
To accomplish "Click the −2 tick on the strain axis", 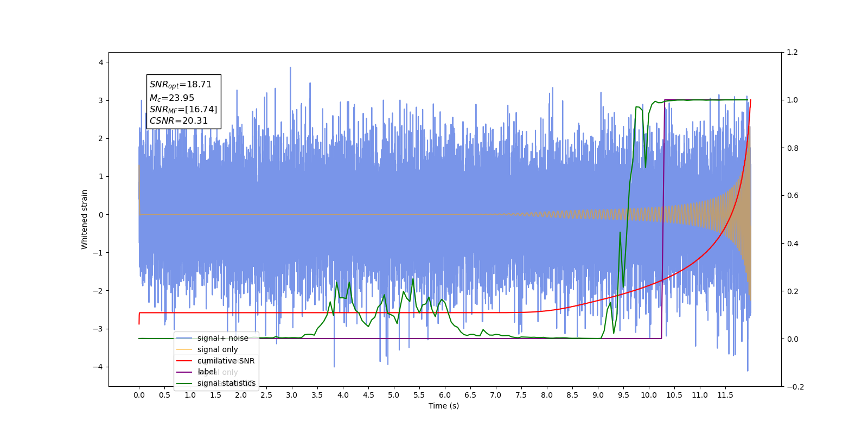I will [x=98, y=291].
